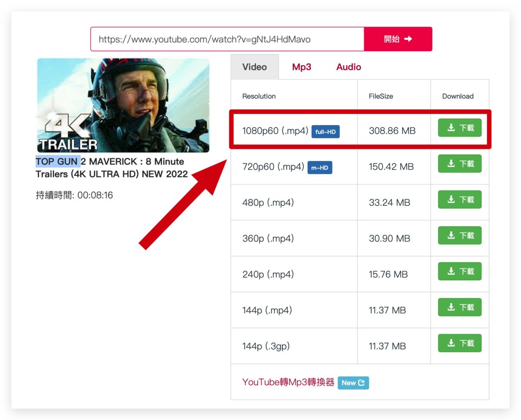The width and height of the screenshot is (521, 420).
Task: Click the 480p (.mp4) resolution text
Action: click(x=268, y=203)
